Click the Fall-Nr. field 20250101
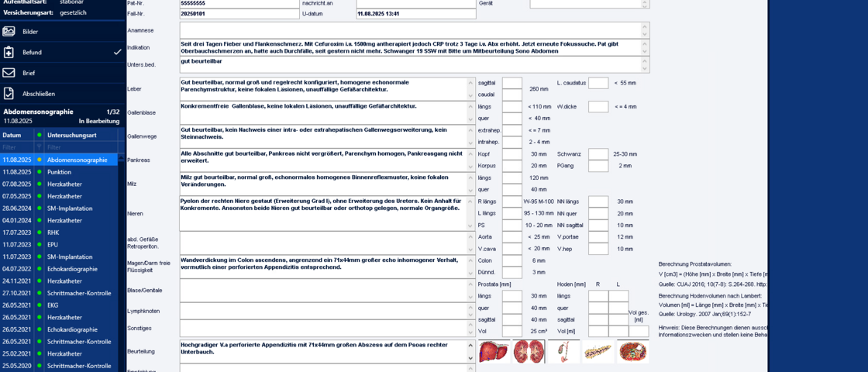Image resolution: width=868 pixels, height=372 pixels. (x=239, y=14)
